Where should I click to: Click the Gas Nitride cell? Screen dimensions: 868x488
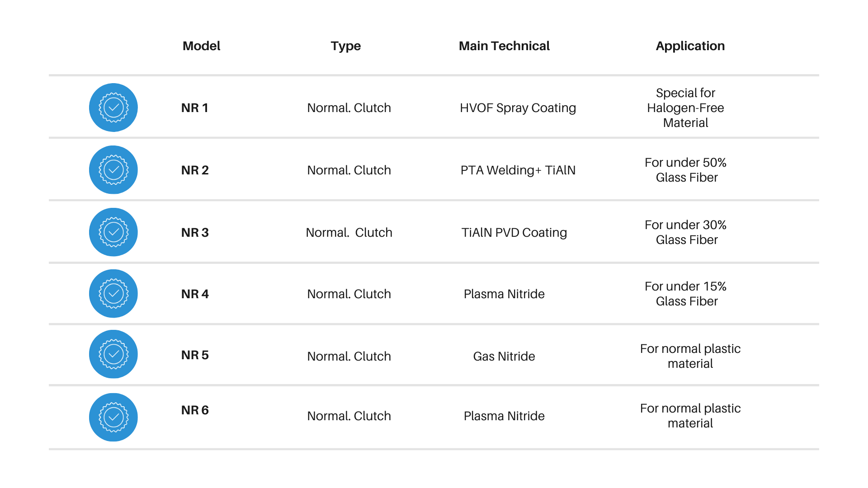504,357
